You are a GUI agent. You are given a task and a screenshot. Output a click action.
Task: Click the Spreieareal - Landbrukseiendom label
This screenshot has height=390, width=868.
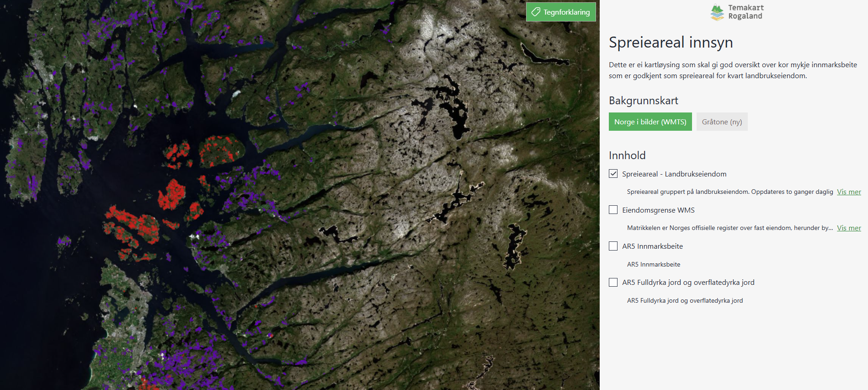click(674, 174)
